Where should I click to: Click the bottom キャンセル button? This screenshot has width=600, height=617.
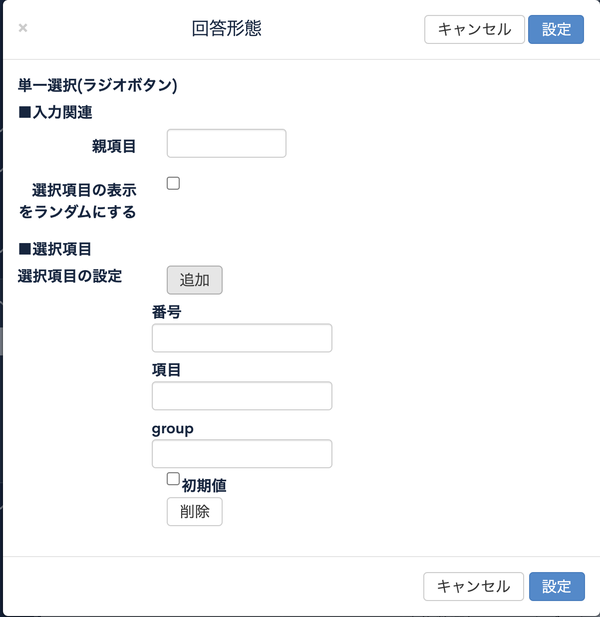click(x=473, y=586)
